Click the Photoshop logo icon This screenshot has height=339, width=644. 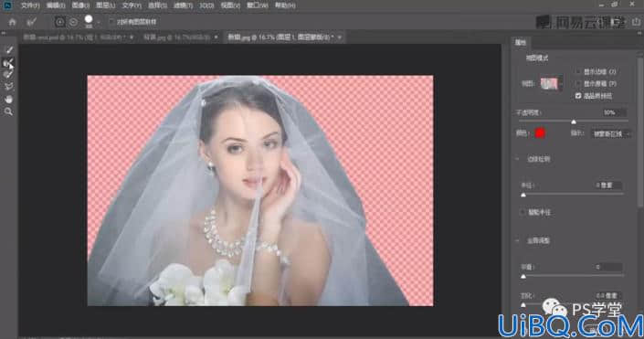click(x=7, y=5)
